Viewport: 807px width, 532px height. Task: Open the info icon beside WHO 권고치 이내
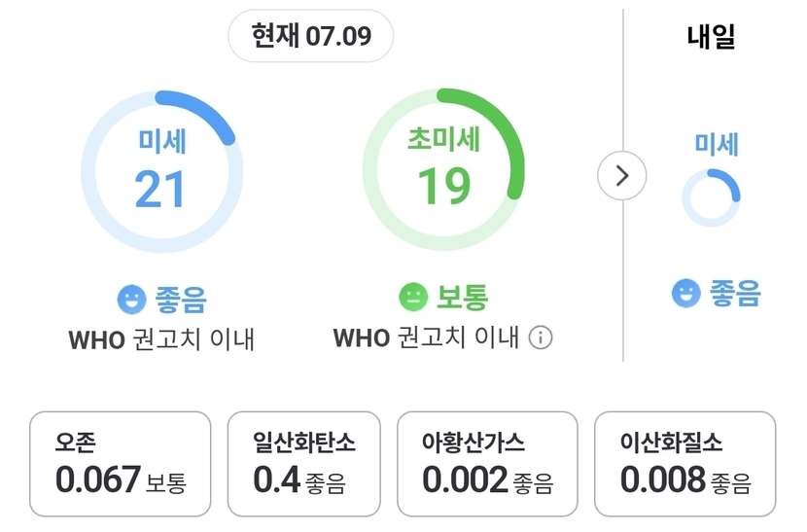(541, 337)
